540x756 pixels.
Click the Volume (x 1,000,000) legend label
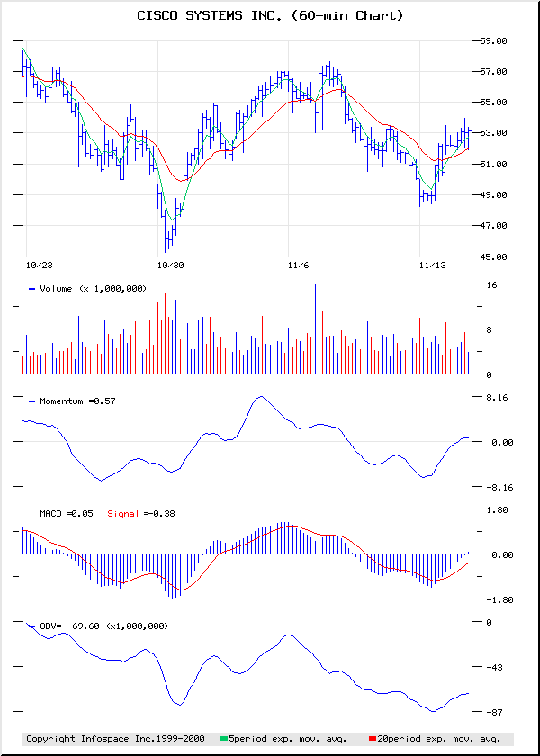coord(93,289)
